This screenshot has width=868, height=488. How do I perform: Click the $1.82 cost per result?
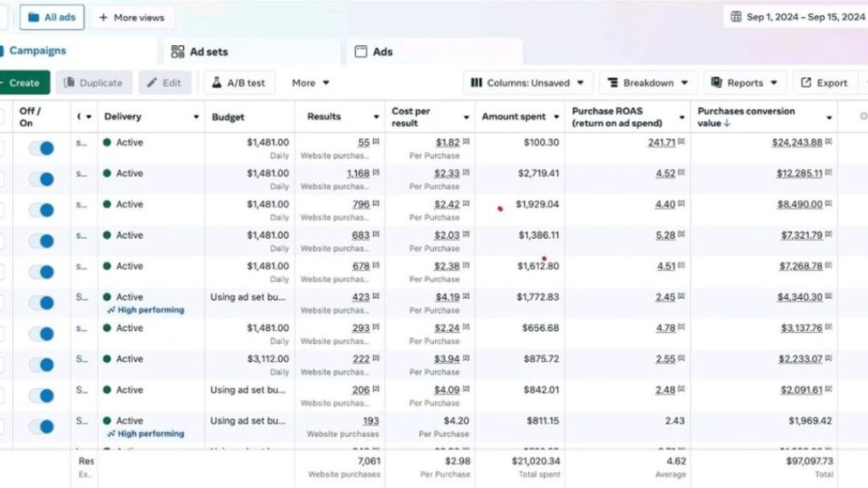448,142
